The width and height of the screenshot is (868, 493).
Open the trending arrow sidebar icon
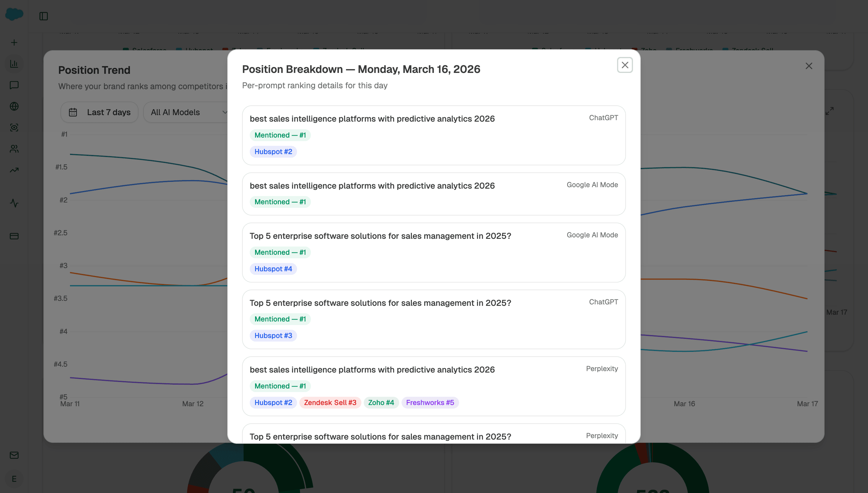click(x=14, y=170)
